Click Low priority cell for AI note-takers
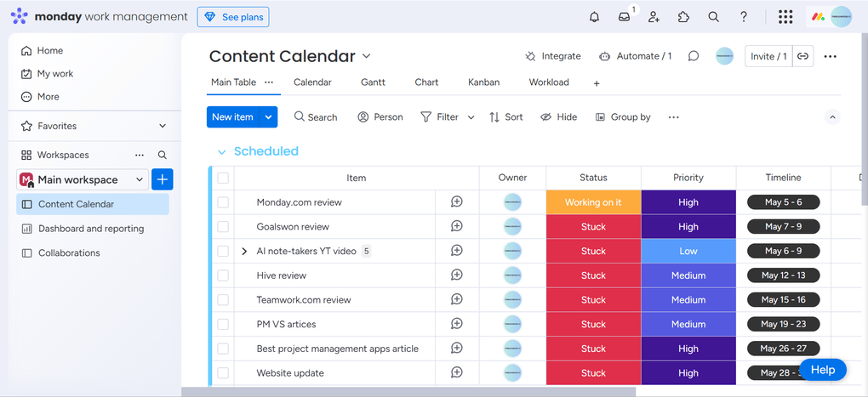Screen dimensions: 868x397 [688, 251]
